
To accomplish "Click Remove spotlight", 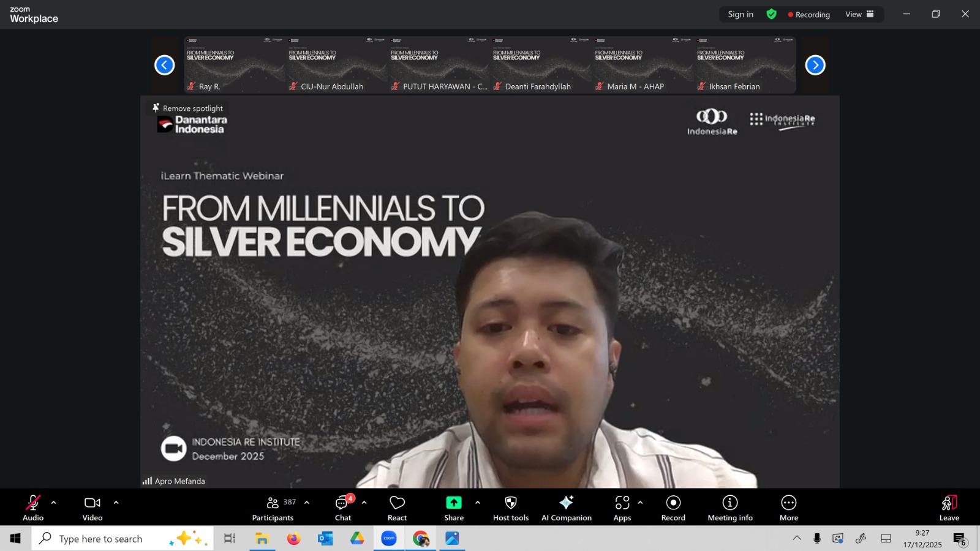I will 188,108.
